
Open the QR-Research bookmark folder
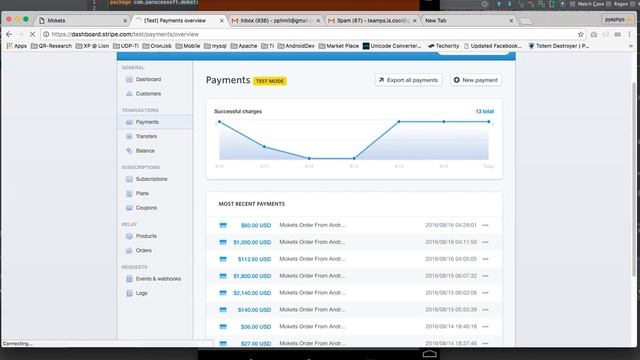pyautogui.click(x=51, y=46)
